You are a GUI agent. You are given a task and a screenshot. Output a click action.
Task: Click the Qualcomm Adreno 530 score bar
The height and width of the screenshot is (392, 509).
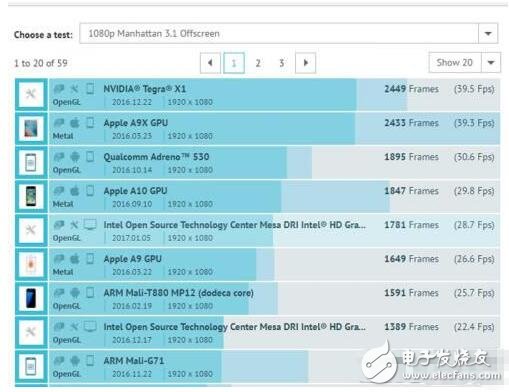(x=274, y=163)
